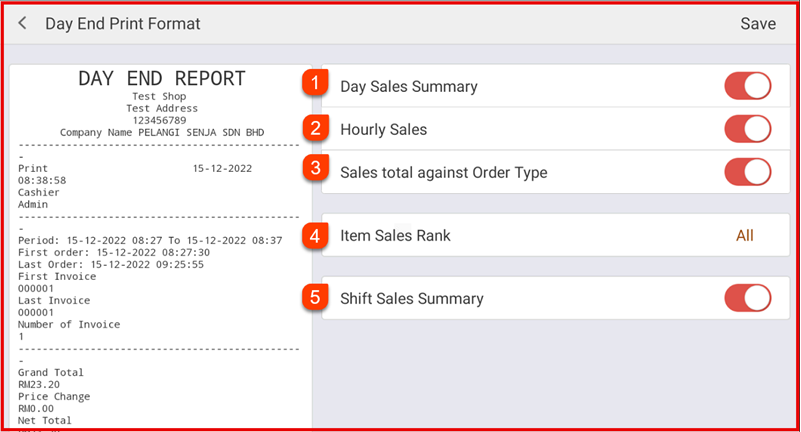The width and height of the screenshot is (801, 432).
Task: Select the Hourly Sales row label
Action: [x=383, y=130]
